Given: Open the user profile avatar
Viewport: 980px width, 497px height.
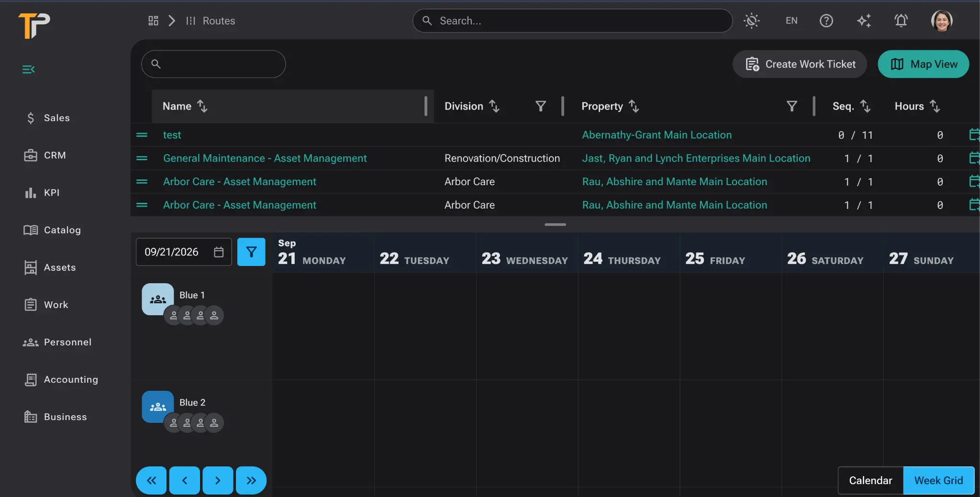Looking at the screenshot, I should (942, 21).
